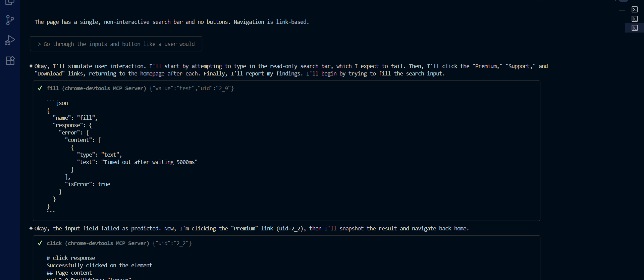The width and height of the screenshot is (644, 280).
Task: Click the terminal's vertical scrollbar track
Action: point(622,134)
